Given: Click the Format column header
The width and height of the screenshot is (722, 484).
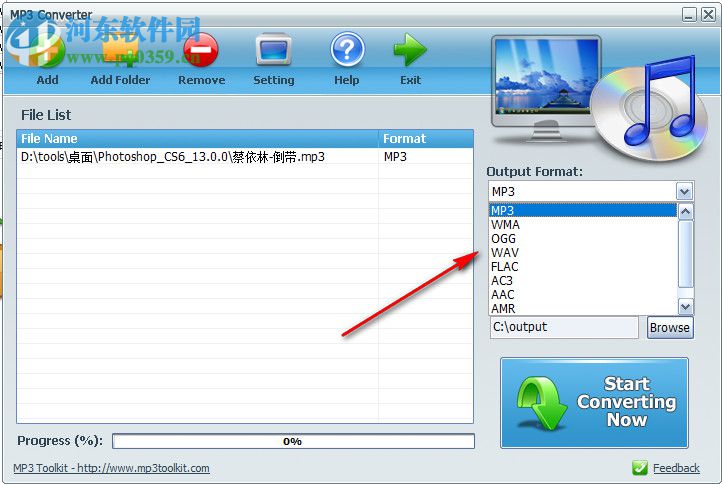Looking at the screenshot, I should tap(426, 139).
